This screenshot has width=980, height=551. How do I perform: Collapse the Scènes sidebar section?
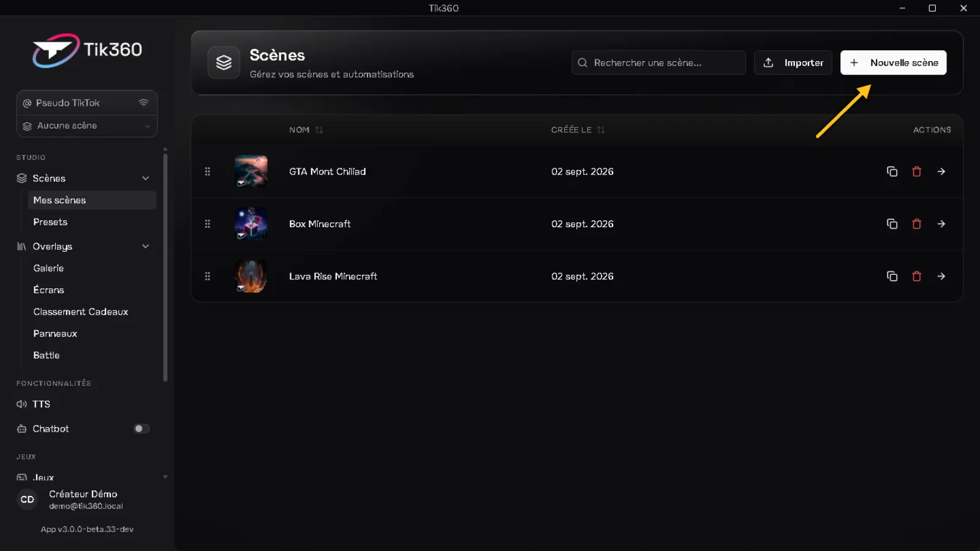point(146,178)
